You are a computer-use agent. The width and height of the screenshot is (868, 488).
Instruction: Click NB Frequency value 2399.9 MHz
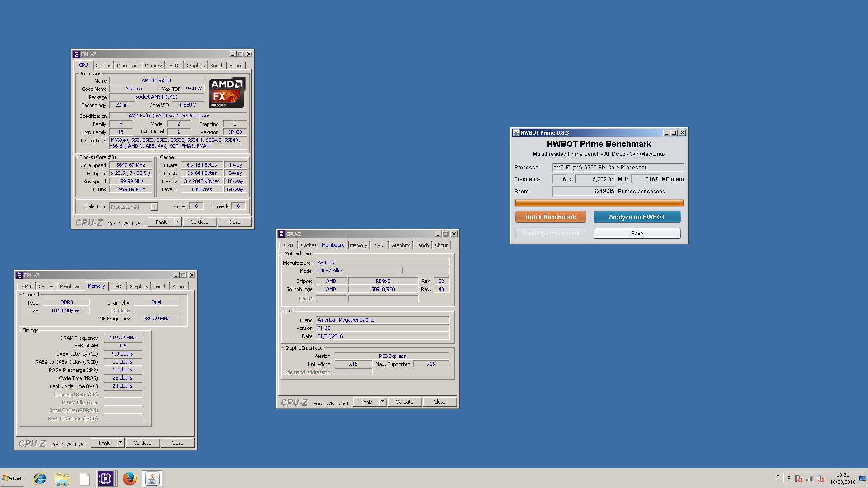[156, 319]
